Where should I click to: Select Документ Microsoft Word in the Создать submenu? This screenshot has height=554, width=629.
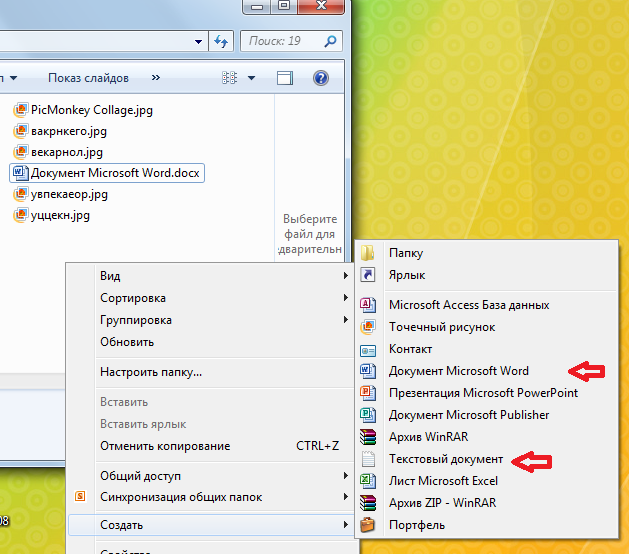point(486,371)
